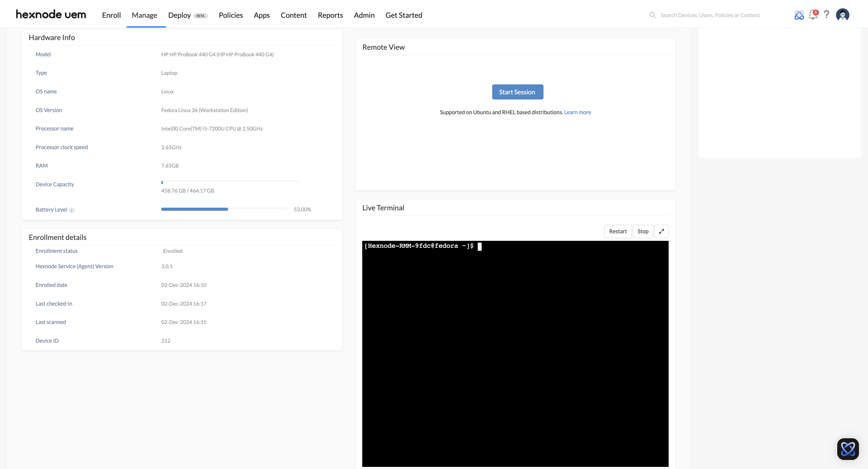This screenshot has width=868, height=469.
Task: Click the Enrollment details heading
Action: (58, 237)
